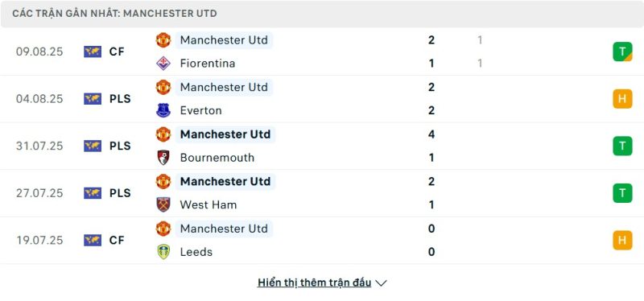Click the West Ham club crest icon

(x=163, y=204)
